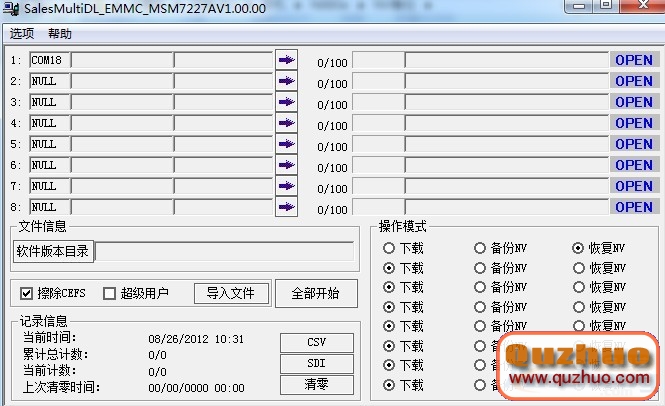This screenshot has height=406, width=665.
Task: Click the 全部开始 button
Action: click(x=316, y=293)
